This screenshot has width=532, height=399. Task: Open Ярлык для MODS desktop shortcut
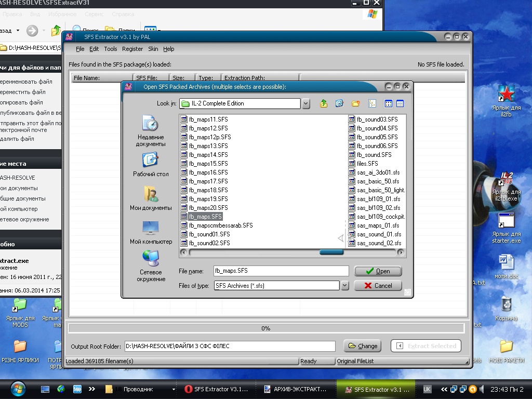[20, 312]
